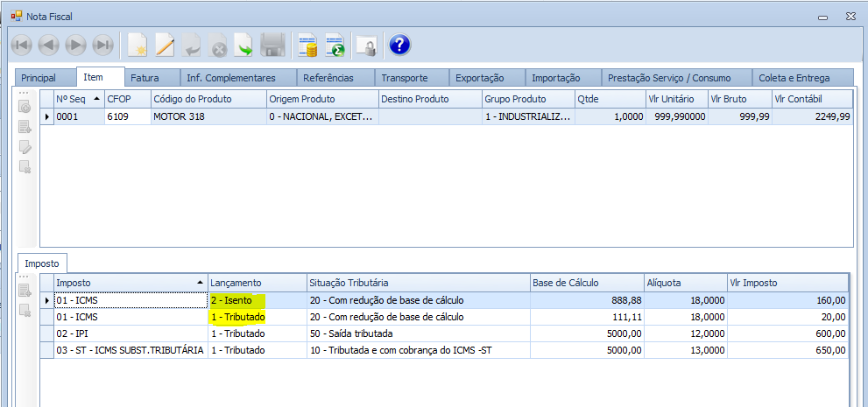868x407 pixels.
Task: Click the padlock icon in toolbar
Action: point(366,45)
